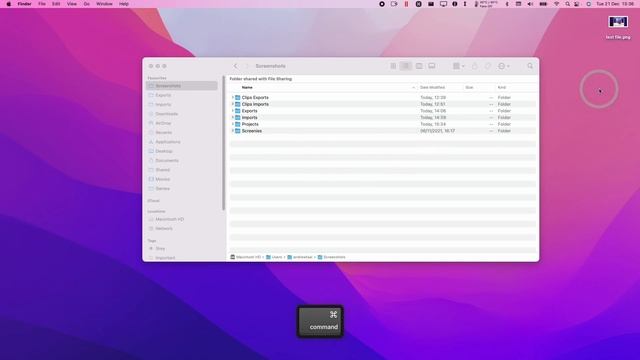The image size is (640, 360).
Task: Click the Finder search magnifier icon
Action: coord(530,66)
